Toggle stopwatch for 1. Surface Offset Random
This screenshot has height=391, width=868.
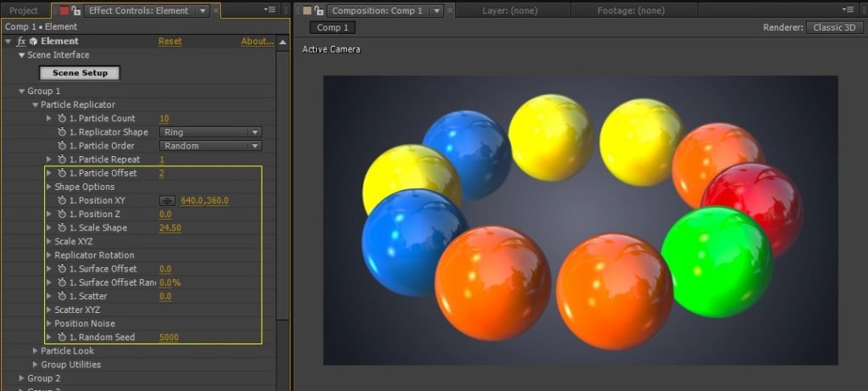(62, 282)
